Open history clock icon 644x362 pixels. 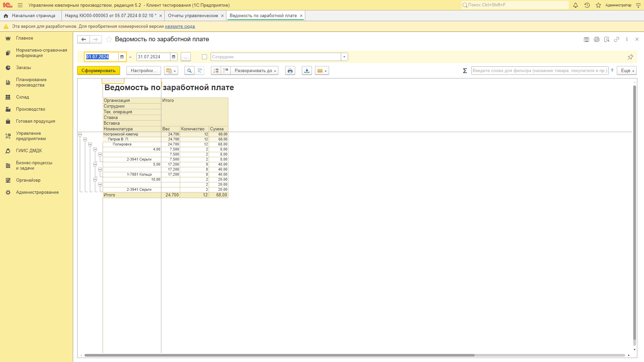point(587,5)
